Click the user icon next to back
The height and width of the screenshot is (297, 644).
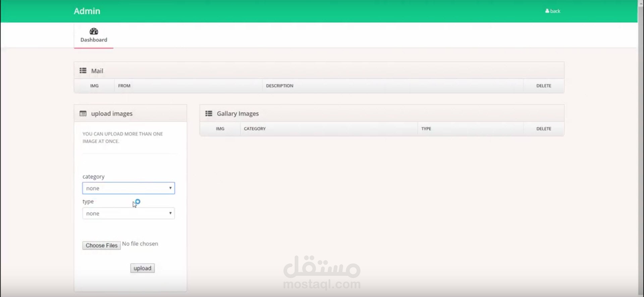[x=547, y=11]
